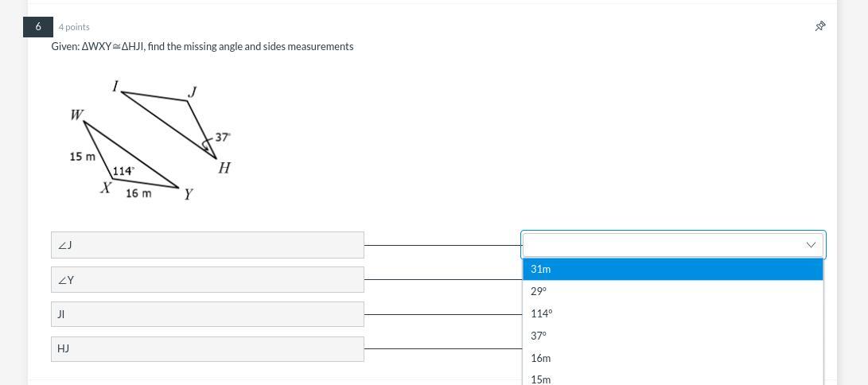The height and width of the screenshot is (385, 868).
Task: Click the HJ prompt box
Action: 207,348
